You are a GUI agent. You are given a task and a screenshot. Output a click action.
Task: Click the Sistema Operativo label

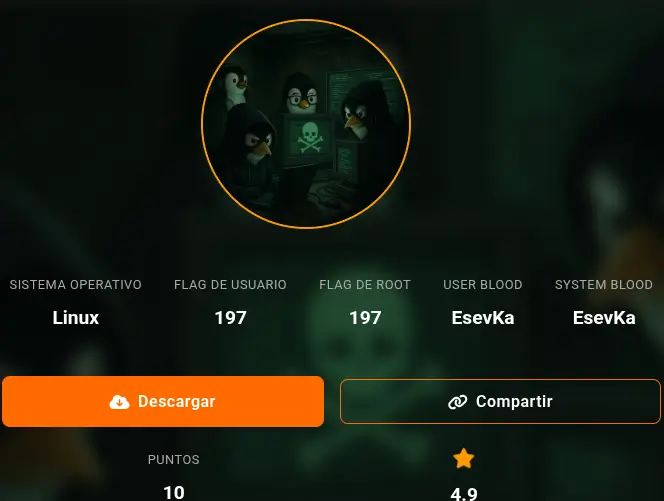point(75,285)
